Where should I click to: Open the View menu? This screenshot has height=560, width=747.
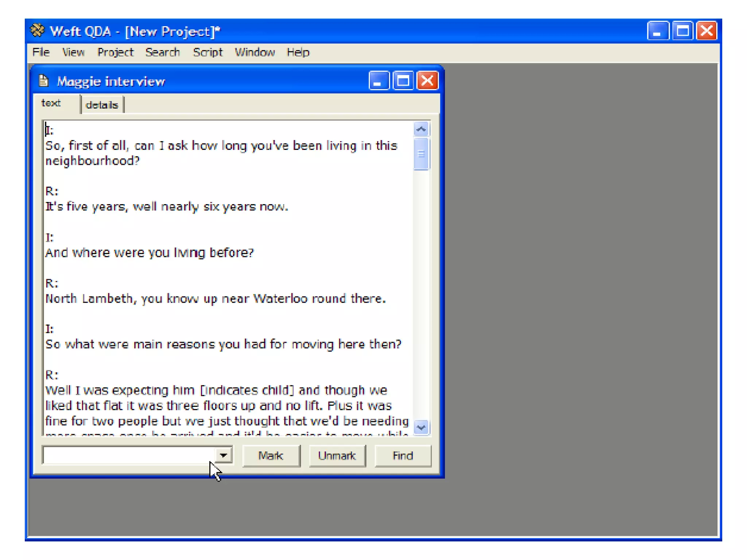pyautogui.click(x=73, y=52)
